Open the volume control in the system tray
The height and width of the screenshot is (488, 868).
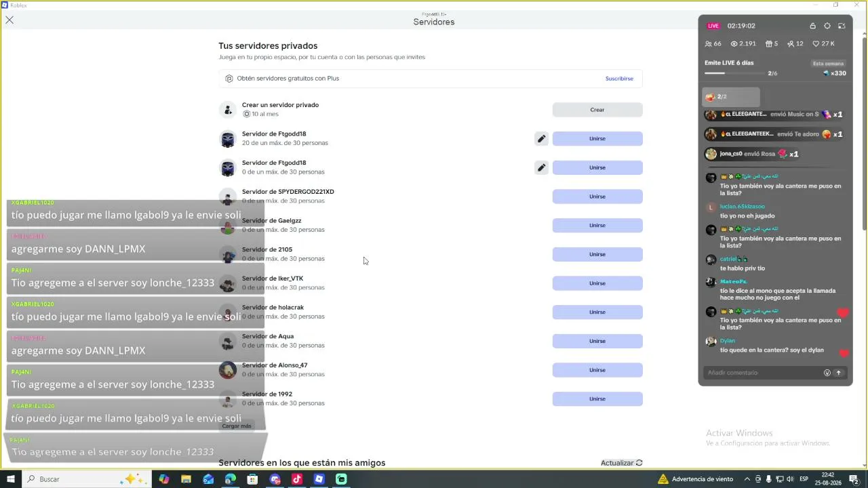point(790,479)
